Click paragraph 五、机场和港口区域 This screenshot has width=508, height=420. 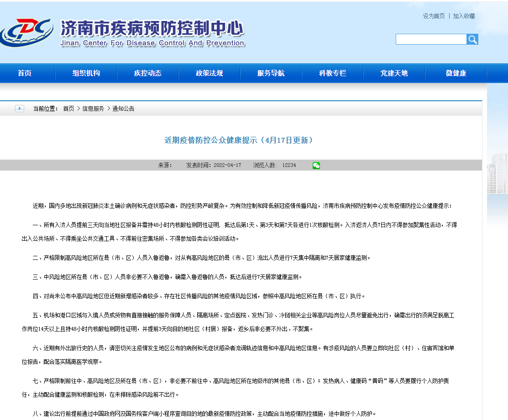pyautogui.click(x=238, y=322)
